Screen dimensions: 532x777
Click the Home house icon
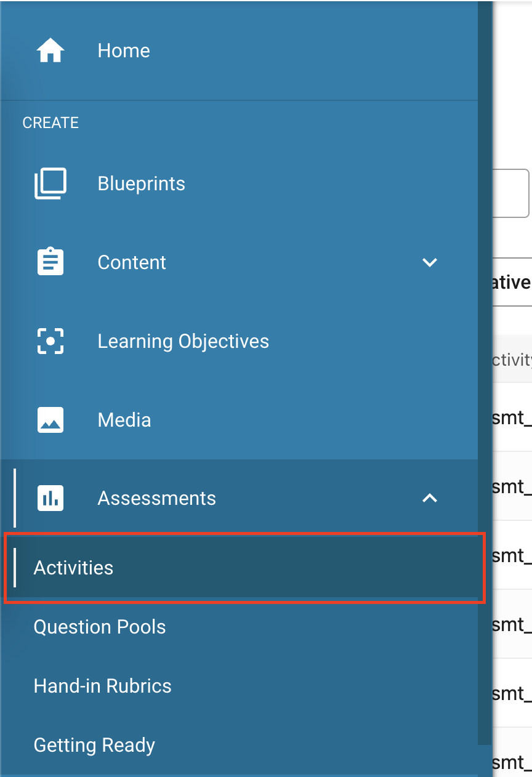[50, 50]
